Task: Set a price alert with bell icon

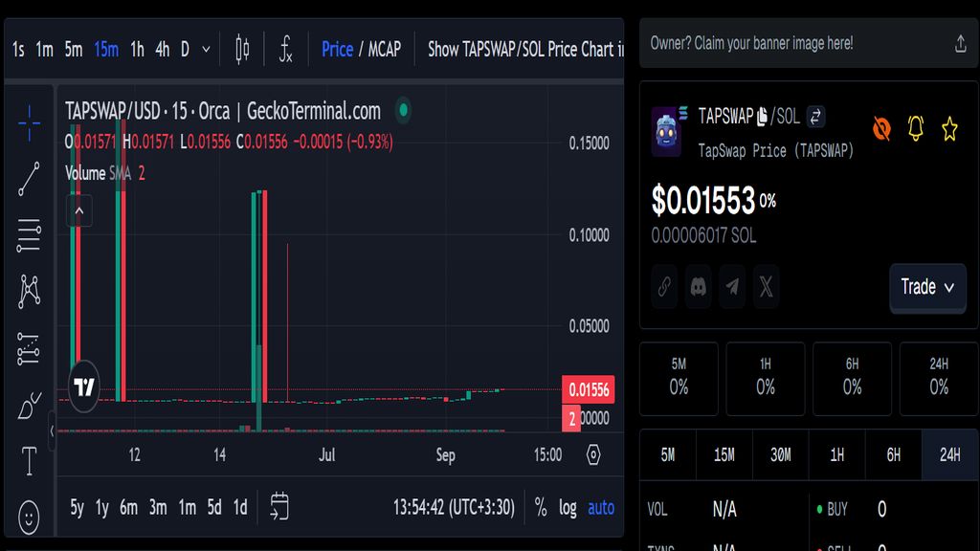Action: pyautogui.click(x=916, y=129)
